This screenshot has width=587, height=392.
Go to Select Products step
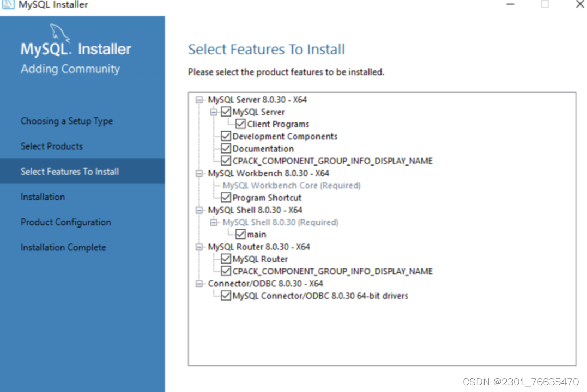click(x=52, y=146)
